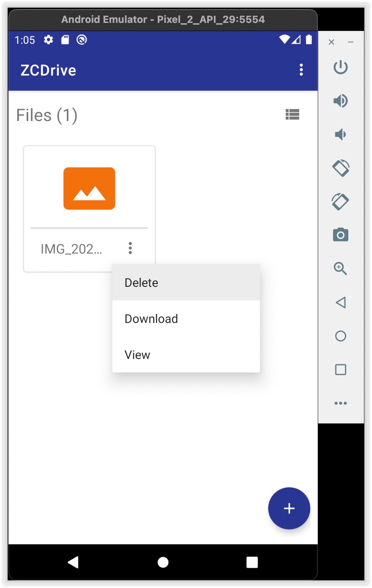The height and width of the screenshot is (588, 372).
Task: Rotate the emulator right
Action: click(340, 202)
